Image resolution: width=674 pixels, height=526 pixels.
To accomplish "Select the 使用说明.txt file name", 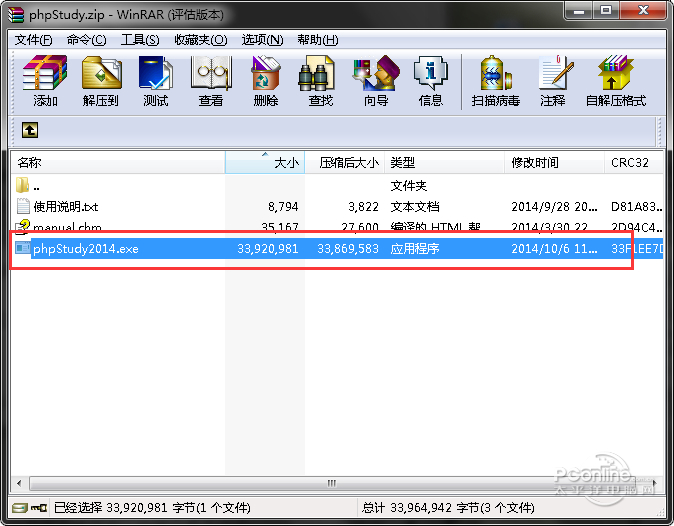I will [66, 207].
